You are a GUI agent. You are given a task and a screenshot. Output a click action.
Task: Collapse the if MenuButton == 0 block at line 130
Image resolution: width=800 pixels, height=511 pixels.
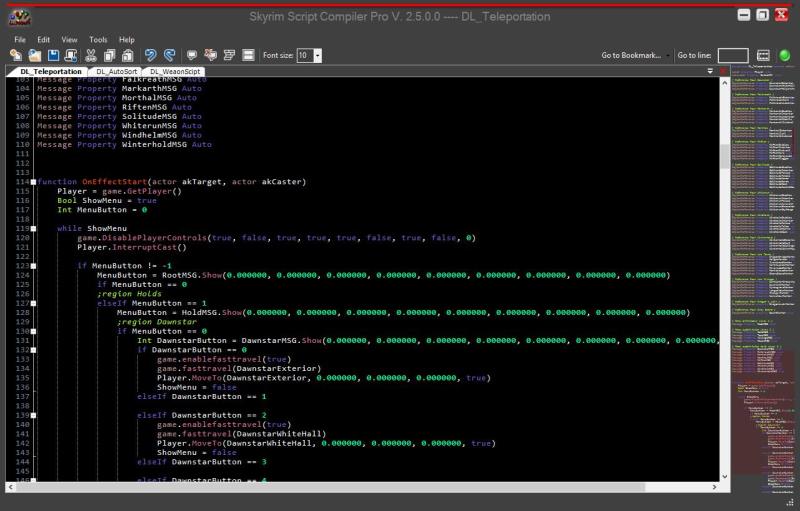pyautogui.click(x=33, y=331)
